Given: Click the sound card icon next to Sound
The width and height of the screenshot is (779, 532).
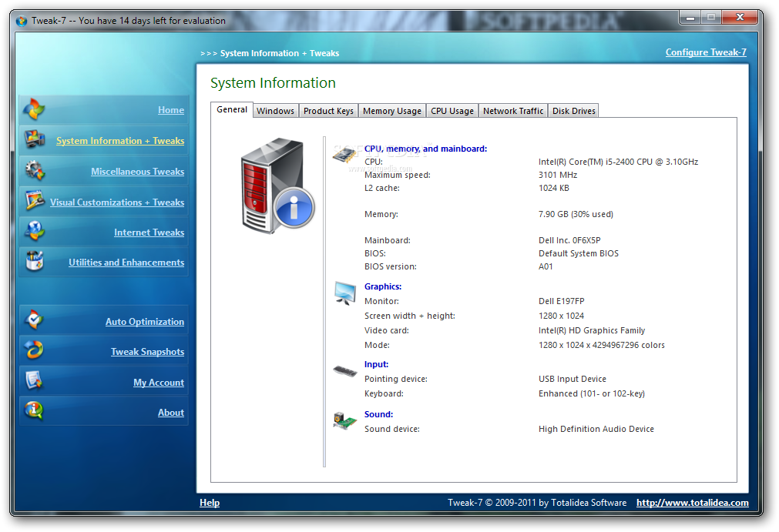Looking at the screenshot, I should [x=344, y=421].
